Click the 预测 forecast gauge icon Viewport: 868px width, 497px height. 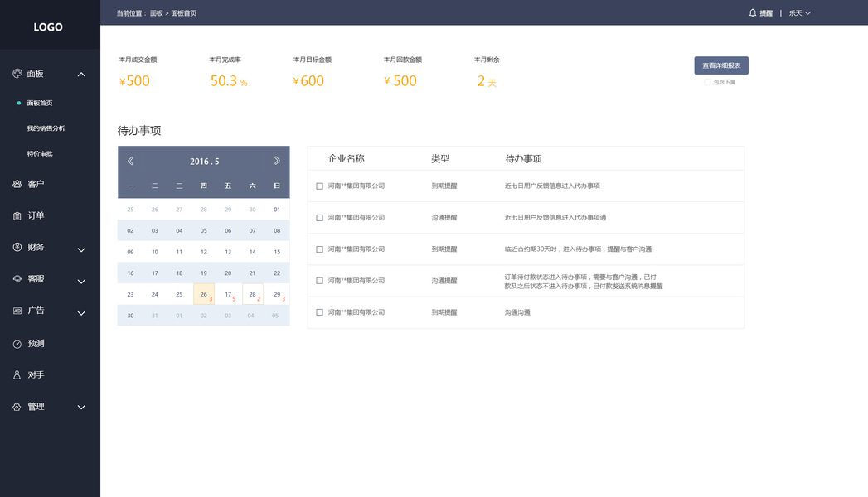[17, 344]
